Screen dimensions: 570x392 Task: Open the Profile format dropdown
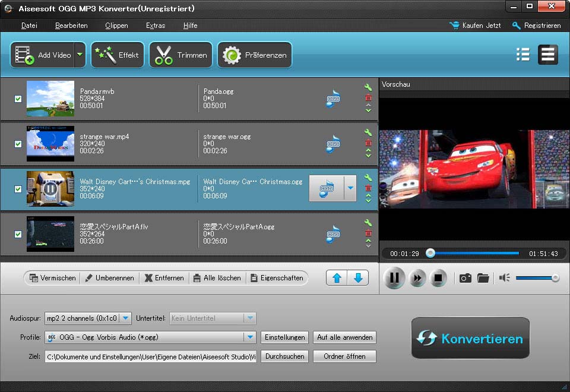(x=250, y=337)
